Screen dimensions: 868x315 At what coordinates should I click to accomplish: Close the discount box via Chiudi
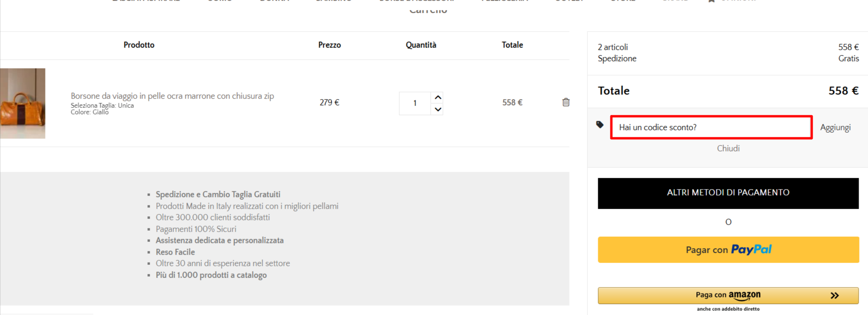[x=728, y=148]
